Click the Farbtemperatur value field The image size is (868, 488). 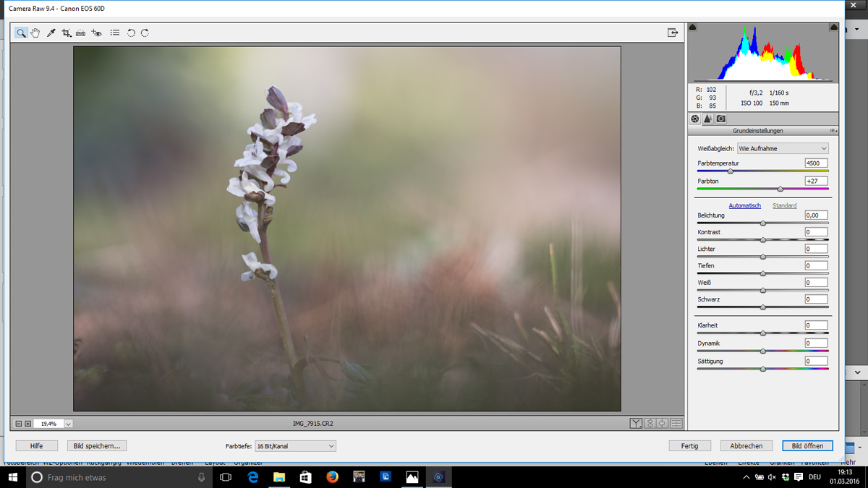click(817, 163)
